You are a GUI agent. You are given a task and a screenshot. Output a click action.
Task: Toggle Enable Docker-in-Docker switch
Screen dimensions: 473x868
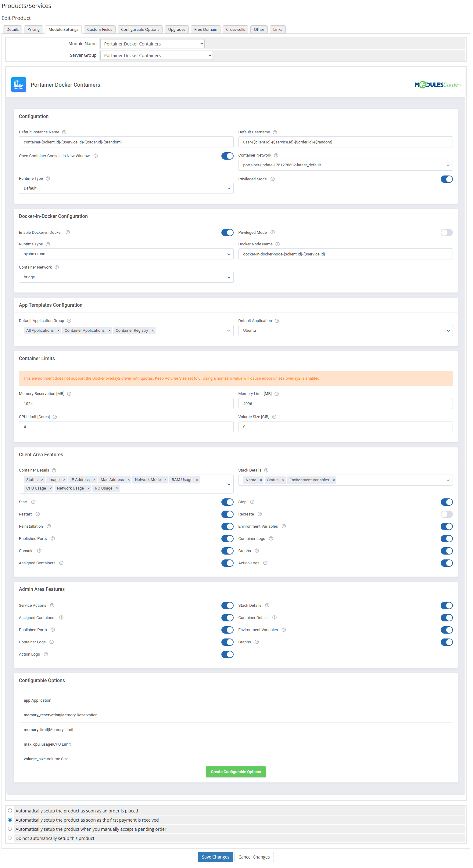click(x=227, y=233)
